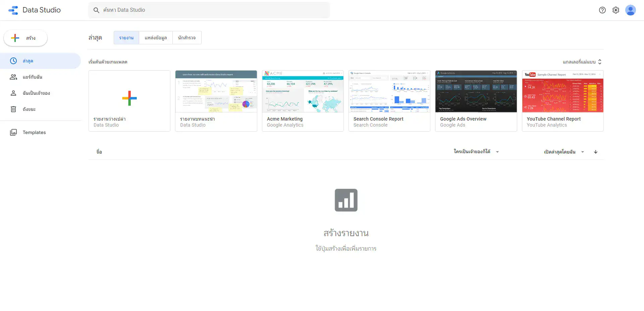This screenshot has height=311, width=644.
Task: Click the สร้าง (Create) button
Action: point(25,38)
